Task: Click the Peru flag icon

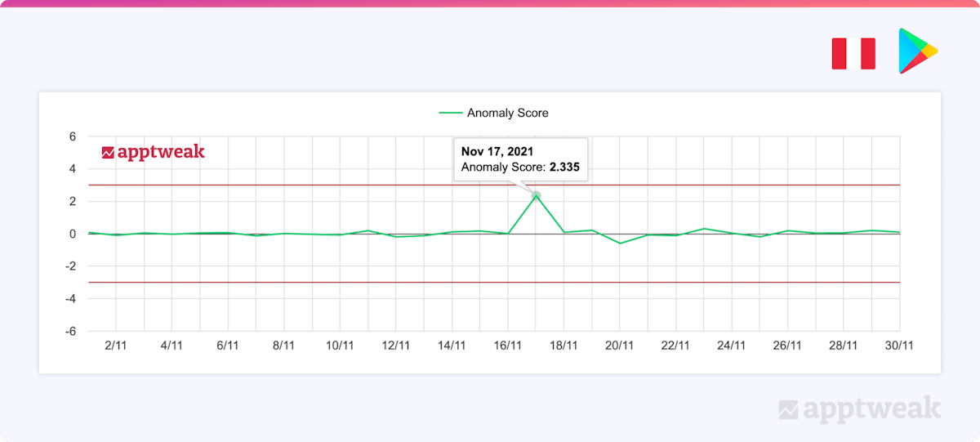Action: (853, 54)
